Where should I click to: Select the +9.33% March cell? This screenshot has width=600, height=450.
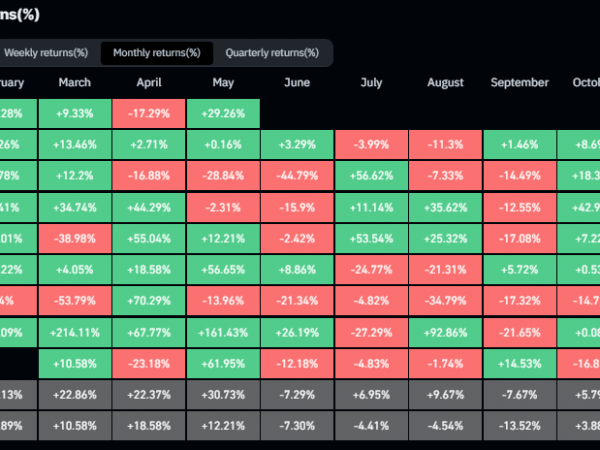point(75,114)
